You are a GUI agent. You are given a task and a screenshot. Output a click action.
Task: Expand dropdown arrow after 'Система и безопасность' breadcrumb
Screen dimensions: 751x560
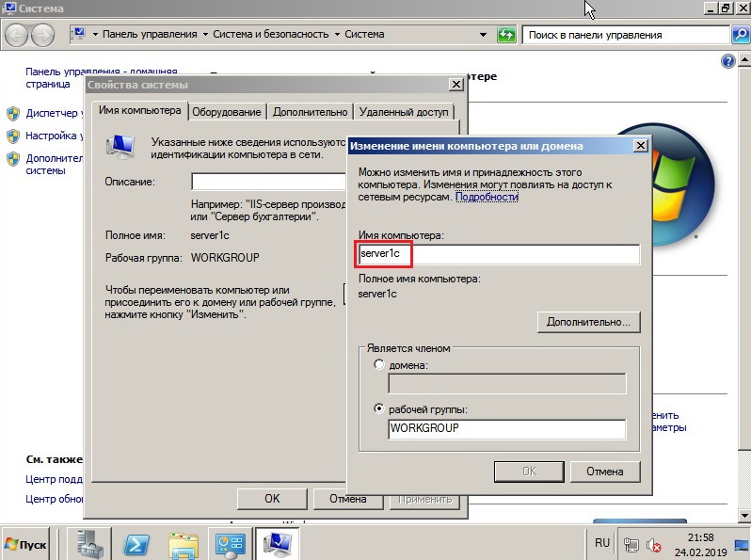point(336,35)
